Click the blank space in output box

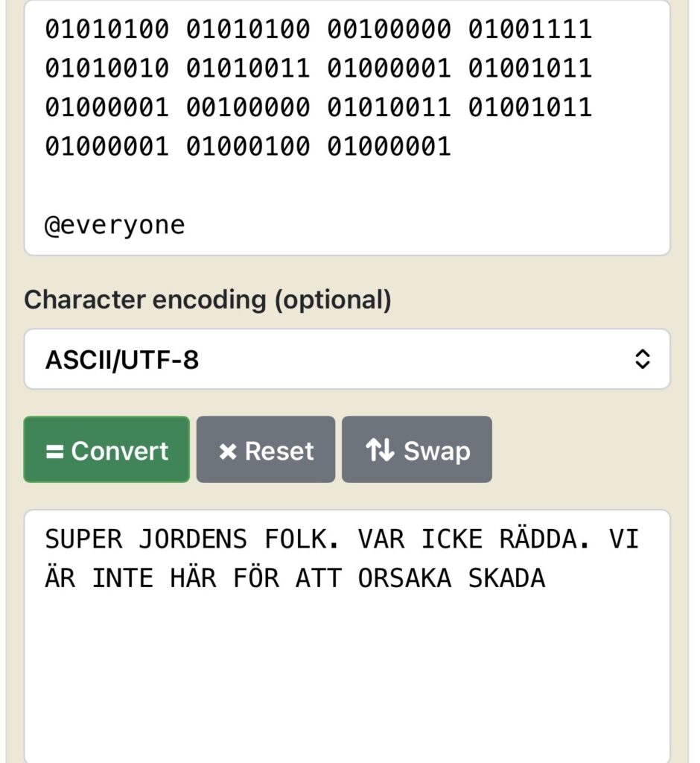click(347, 671)
